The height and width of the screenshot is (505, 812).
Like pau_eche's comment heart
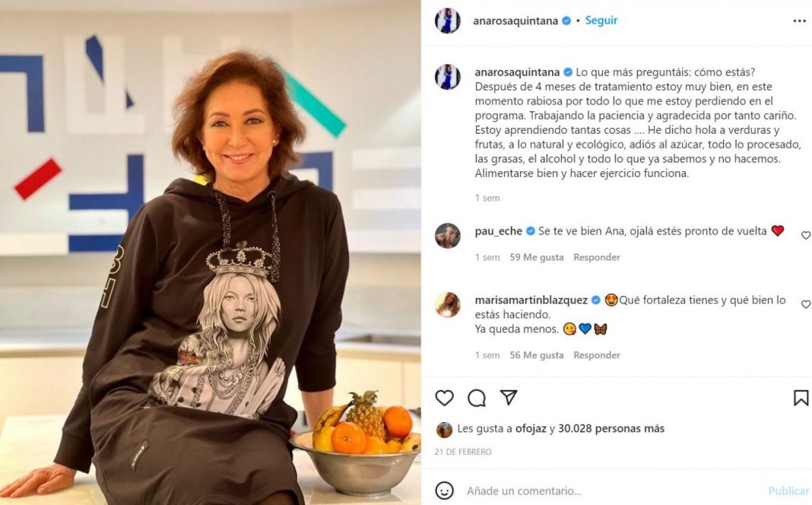[x=806, y=235]
